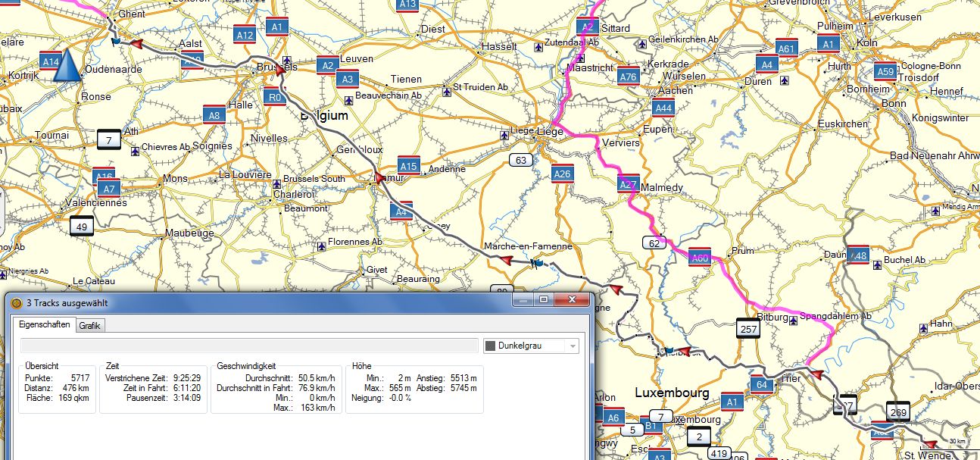The height and width of the screenshot is (460, 980).
Task: Click the blue flag near Marche-en-Famenne
Action: [x=537, y=264]
